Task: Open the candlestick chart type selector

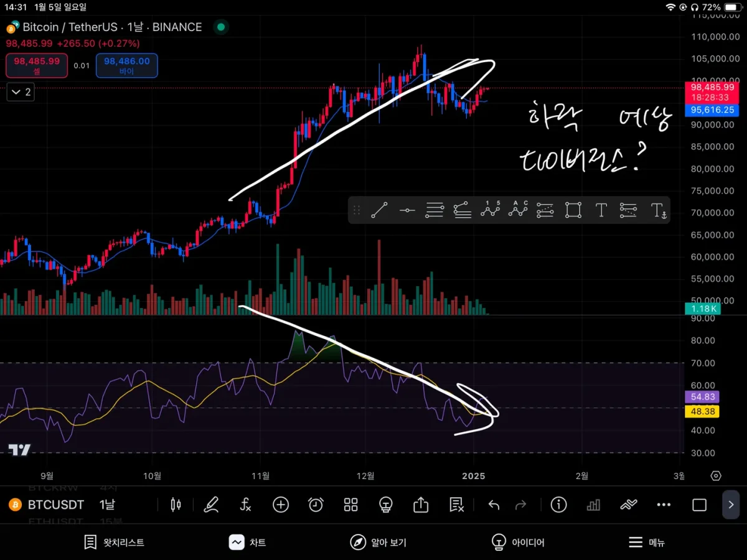Action: (177, 505)
